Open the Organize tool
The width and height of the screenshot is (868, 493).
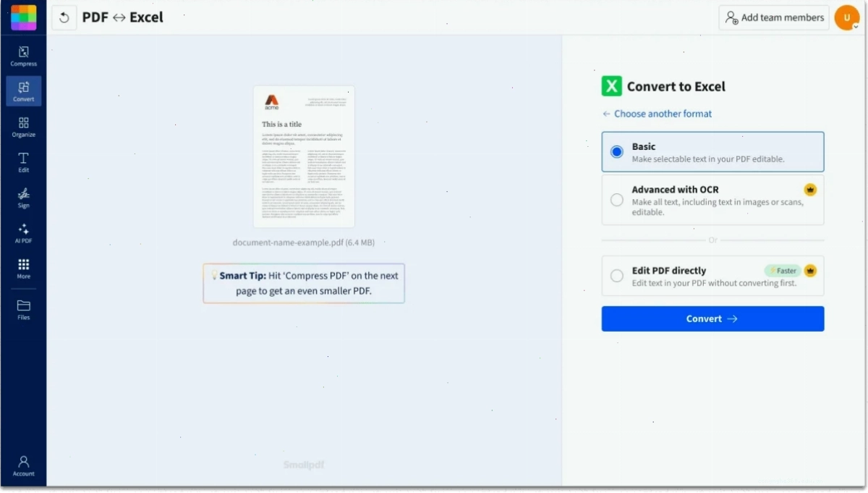click(24, 127)
